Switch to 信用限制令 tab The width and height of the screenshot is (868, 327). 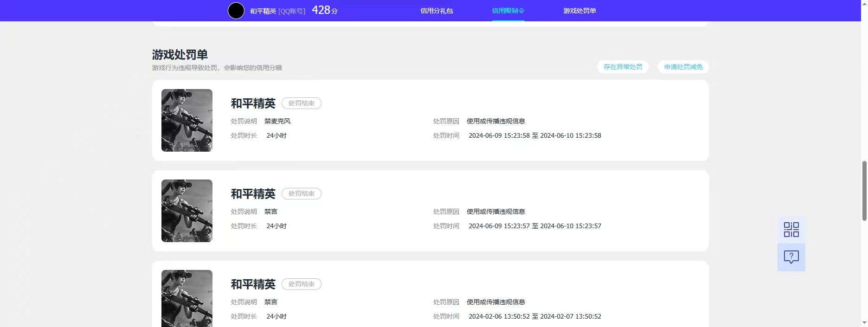(x=508, y=11)
